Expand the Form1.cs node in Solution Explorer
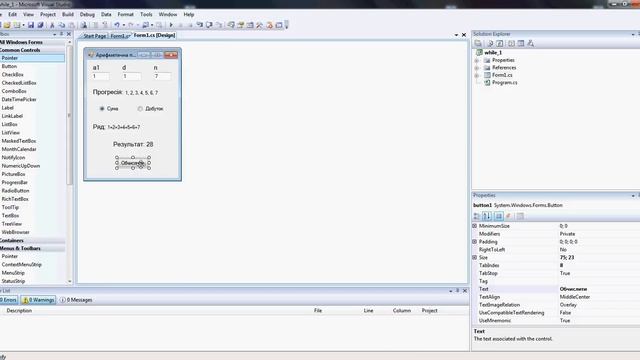Image resolution: width=640 pixels, height=360 pixels. 476,75
